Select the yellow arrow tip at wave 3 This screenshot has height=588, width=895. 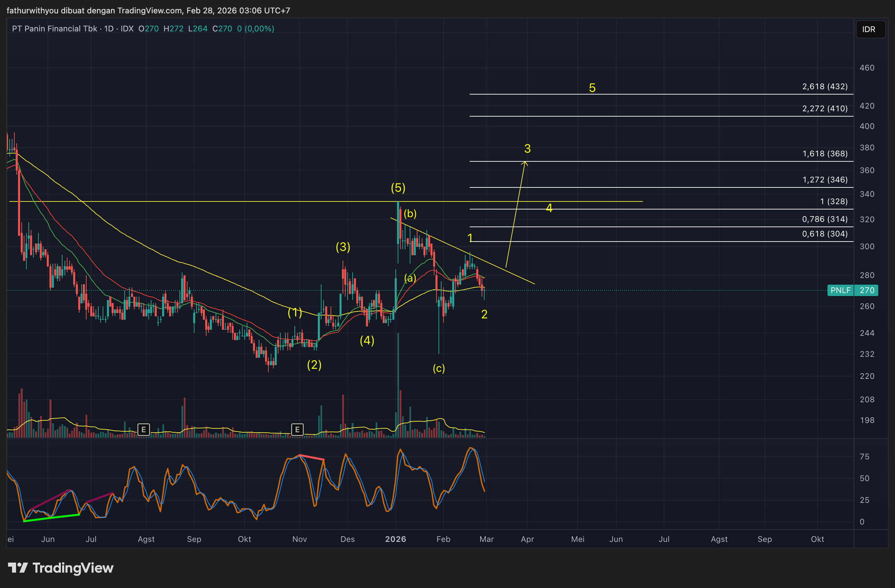pyautogui.click(x=525, y=162)
